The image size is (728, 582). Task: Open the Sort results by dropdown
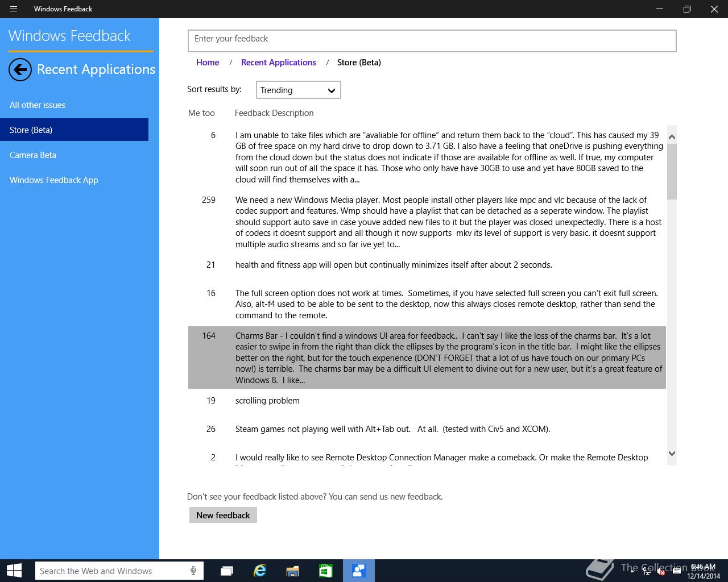click(x=298, y=90)
